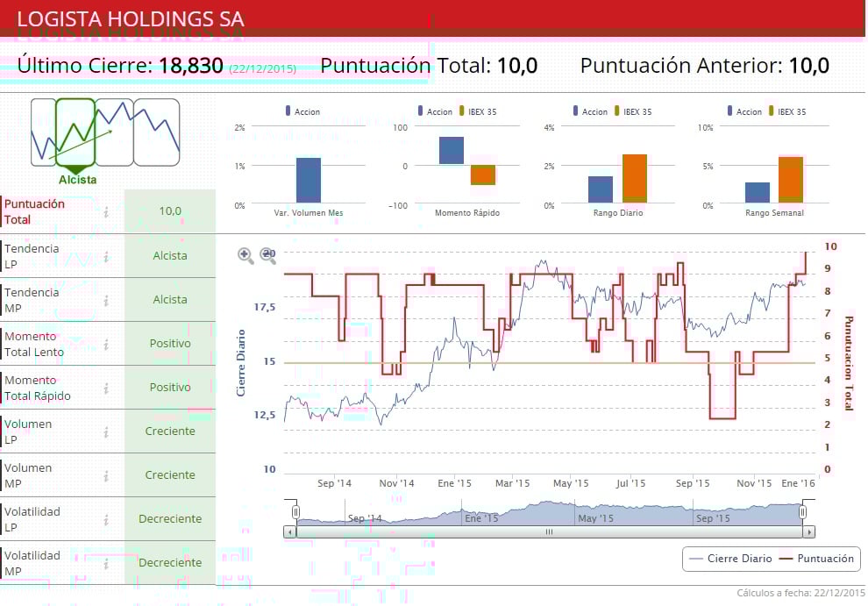
Task: Click the Último Cierre 18,830 value
Action: click(x=191, y=66)
